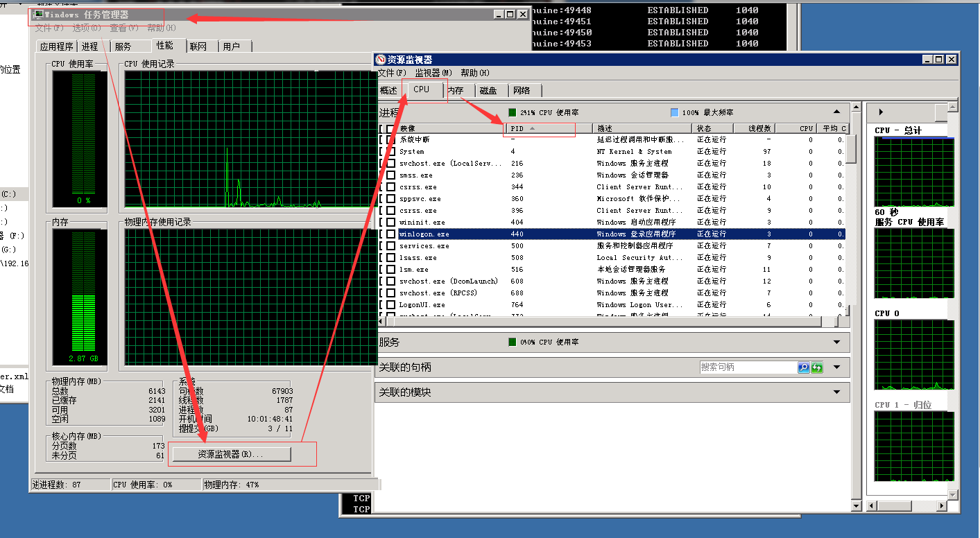Check the winlogon.exe process checkbox
Viewport: 980px width, 538px height.
pyautogui.click(x=390, y=234)
